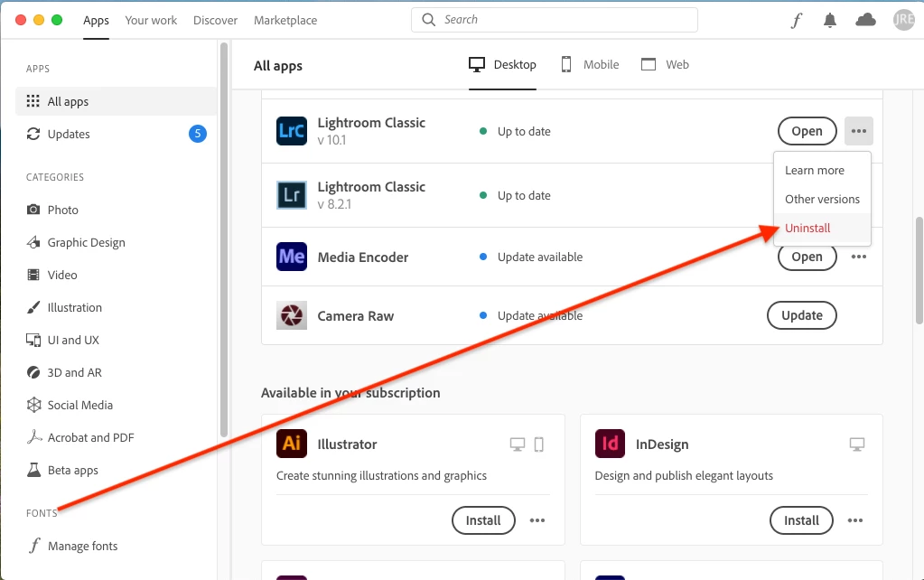This screenshot has width=924, height=580.
Task: Click Media Encoder "Update available" status
Action: [x=540, y=257]
